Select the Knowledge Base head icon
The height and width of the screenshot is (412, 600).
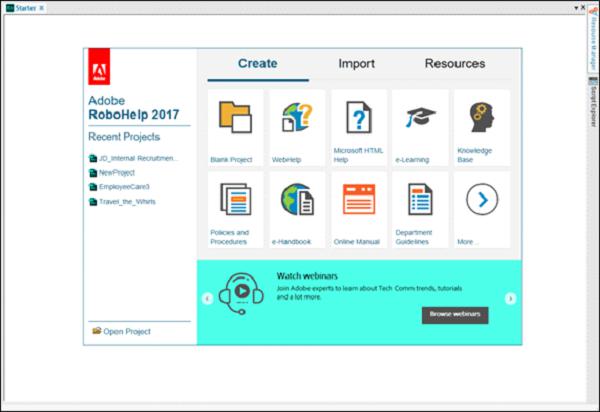pyautogui.click(x=482, y=117)
